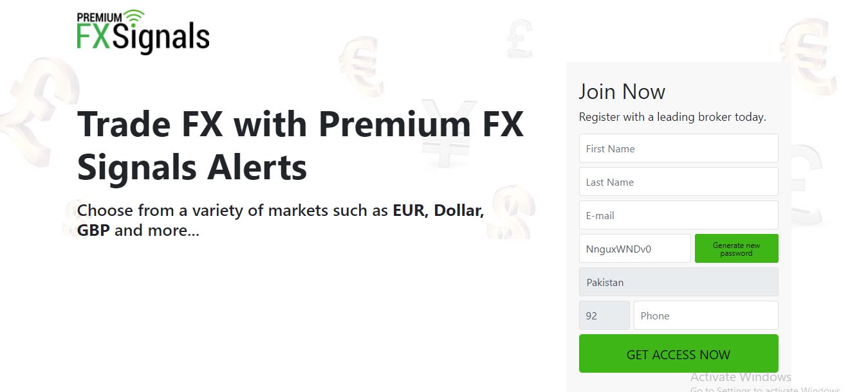Click the 'Register with a leading broker today' text
The height and width of the screenshot is (392, 868).
click(x=672, y=117)
